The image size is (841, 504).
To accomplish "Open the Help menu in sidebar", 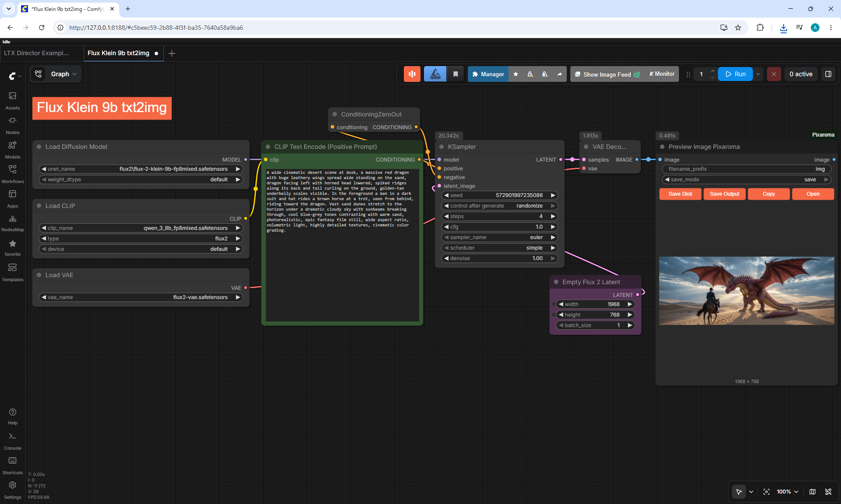I will (x=12, y=416).
